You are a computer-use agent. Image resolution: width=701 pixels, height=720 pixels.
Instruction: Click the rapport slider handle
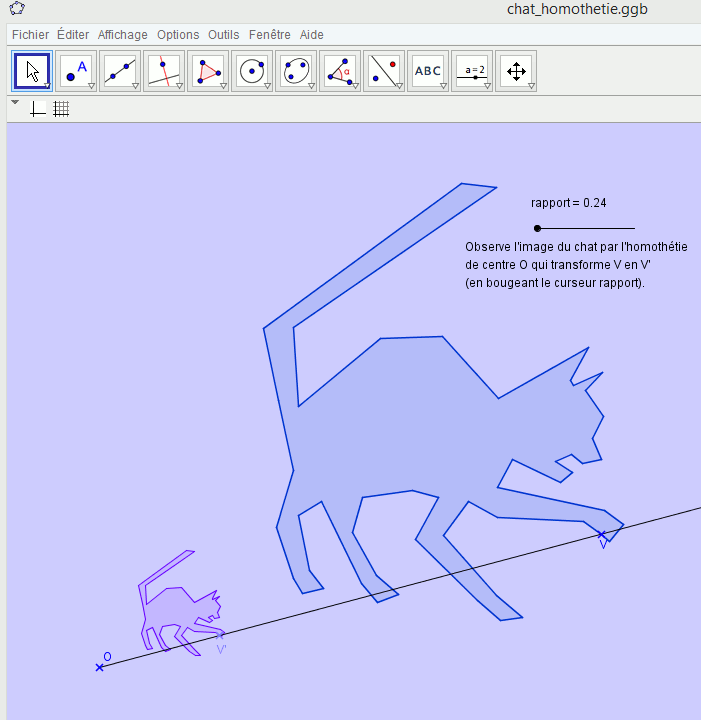[x=538, y=228]
